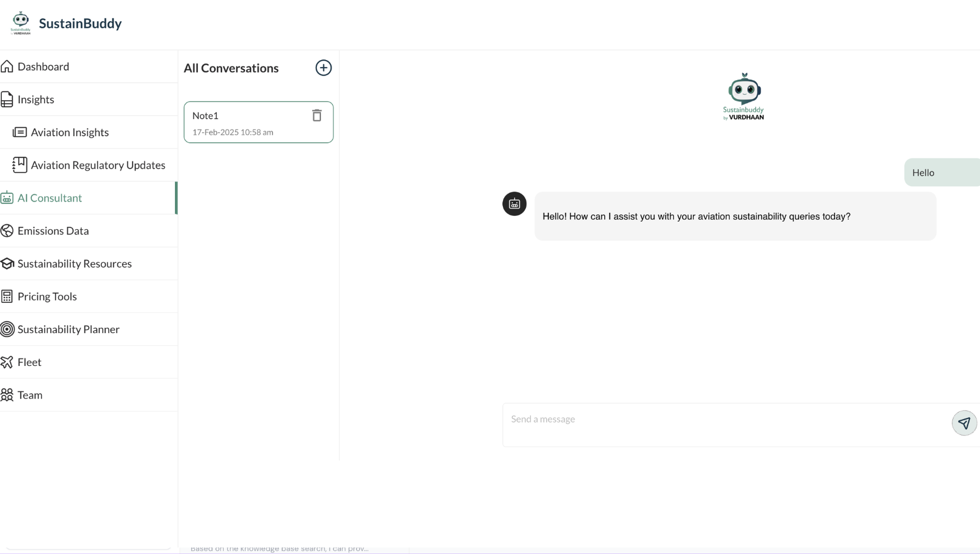This screenshot has width=980, height=554.
Task: Click the Aviation Insights newspaper icon
Action: pos(20,132)
